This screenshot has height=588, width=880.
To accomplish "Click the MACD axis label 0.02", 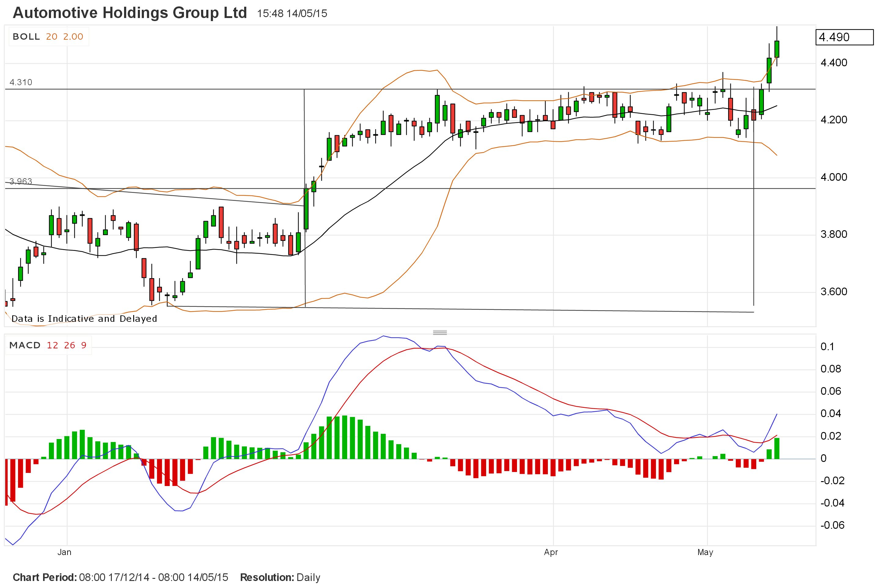I will [x=831, y=436].
